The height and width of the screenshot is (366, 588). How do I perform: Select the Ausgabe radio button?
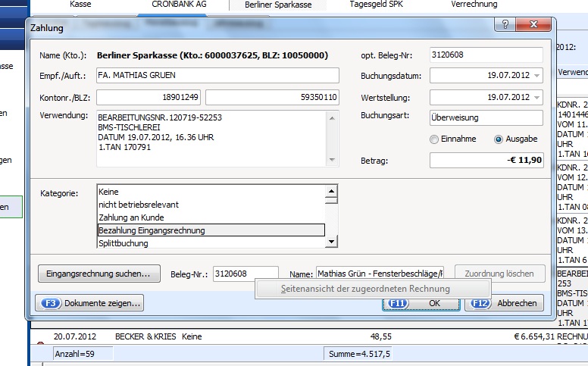(x=499, y=139)
